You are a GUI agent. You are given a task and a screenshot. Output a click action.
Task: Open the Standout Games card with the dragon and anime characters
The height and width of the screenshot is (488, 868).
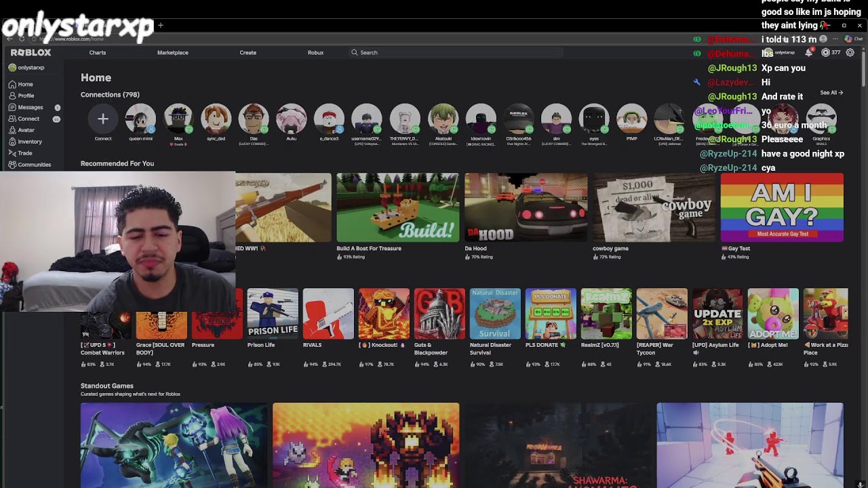(x=174, y=445)
